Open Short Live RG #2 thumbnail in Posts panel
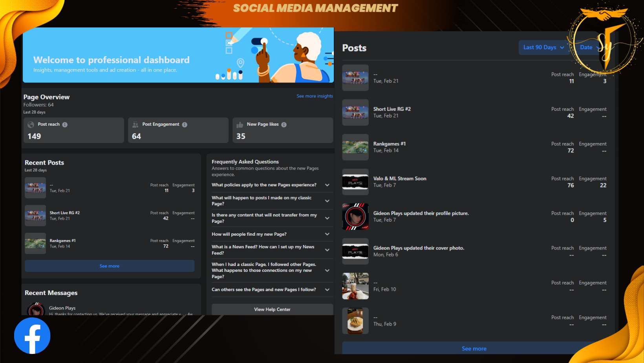Screen dimensions: 644x363 [355, 112]
